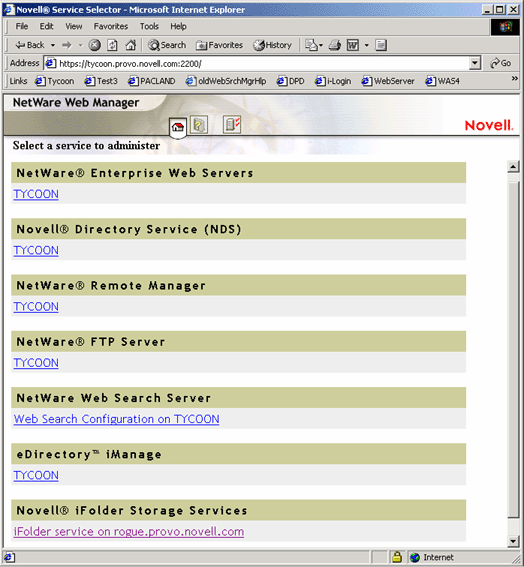524x567 pixels.
Task: Open TYCOON under eDirectory iManage
Action: 36,476
